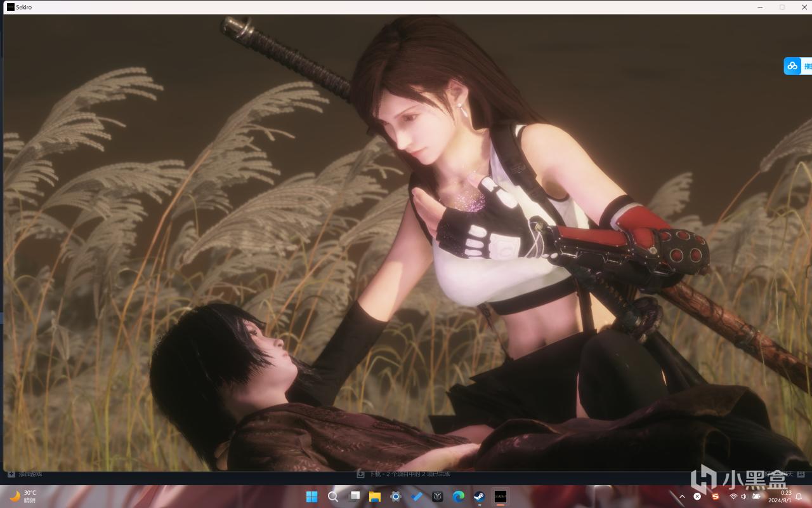812x508 pixels.
Task: Switch to Steam in the taskbar
Action: coord(479,497)
